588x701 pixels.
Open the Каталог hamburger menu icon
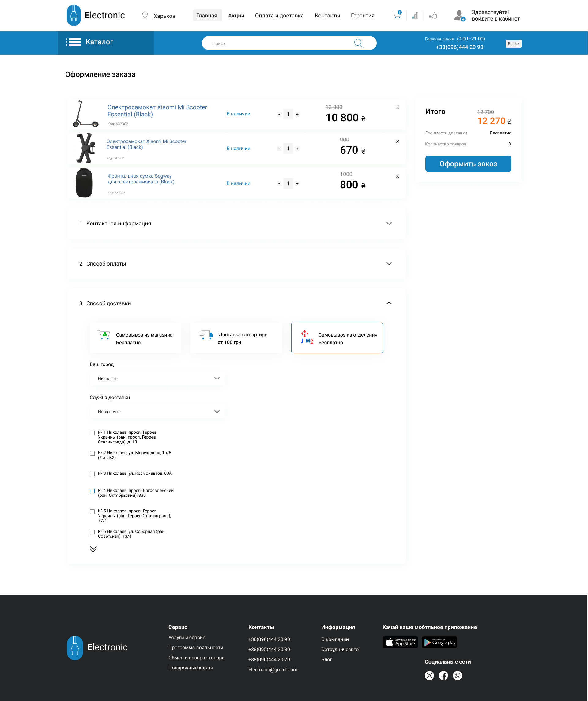(x=73, y=42)
